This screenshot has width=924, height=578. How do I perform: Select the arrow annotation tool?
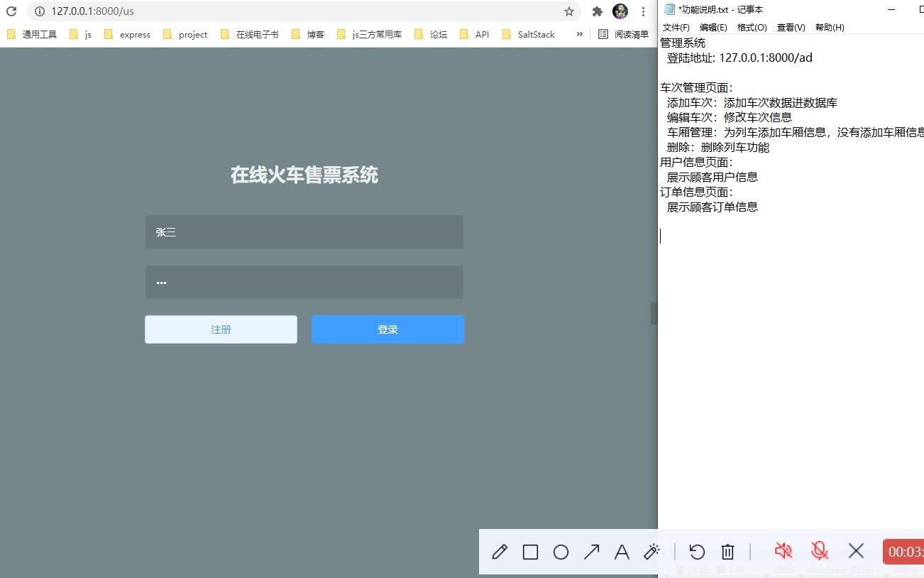click(x=591, y=552)
